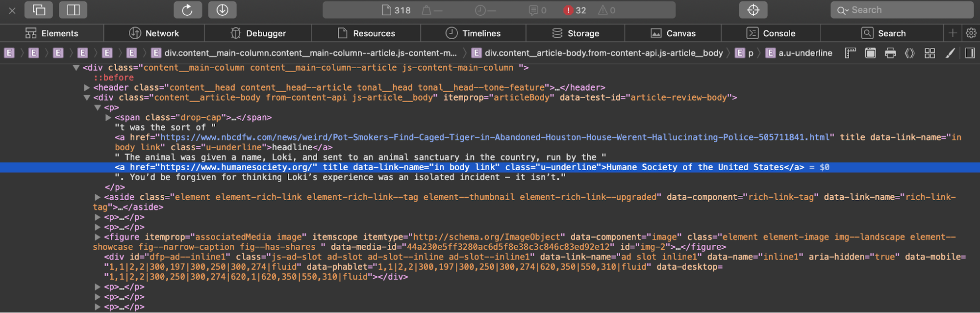
Task: Click the download web archive button
Action: click(x=222, y=10)
